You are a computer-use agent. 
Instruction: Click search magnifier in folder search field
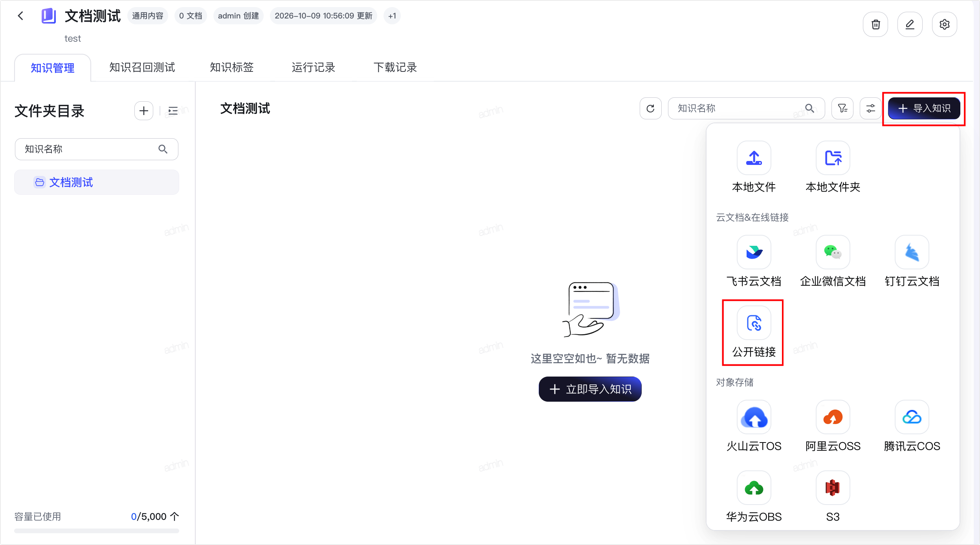(163, 149)
